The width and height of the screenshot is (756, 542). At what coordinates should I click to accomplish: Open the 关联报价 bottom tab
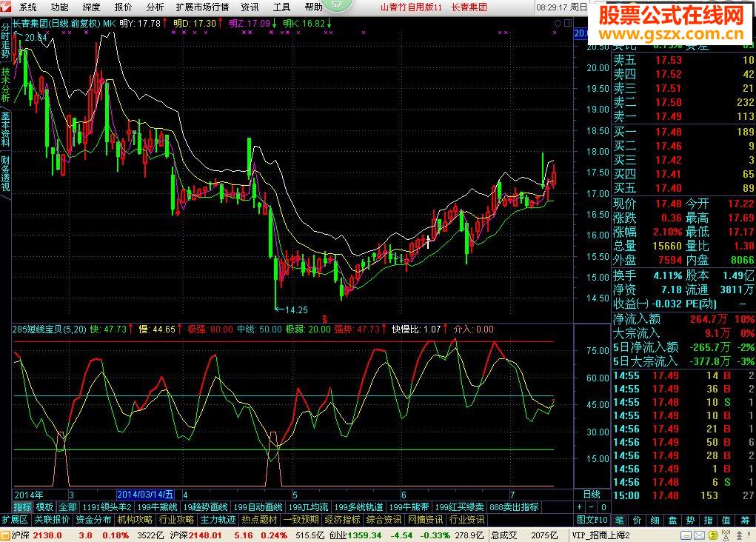pos(52,520)
